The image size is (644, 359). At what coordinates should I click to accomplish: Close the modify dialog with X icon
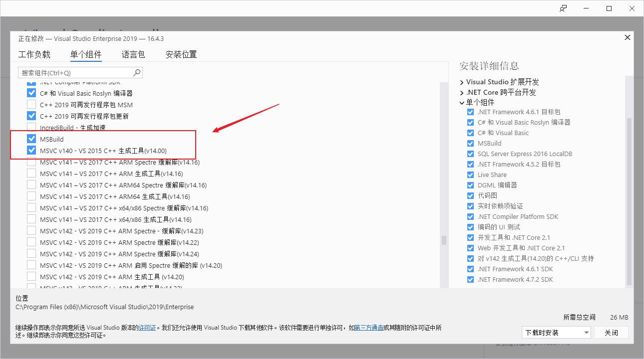(x=627, y=38)
